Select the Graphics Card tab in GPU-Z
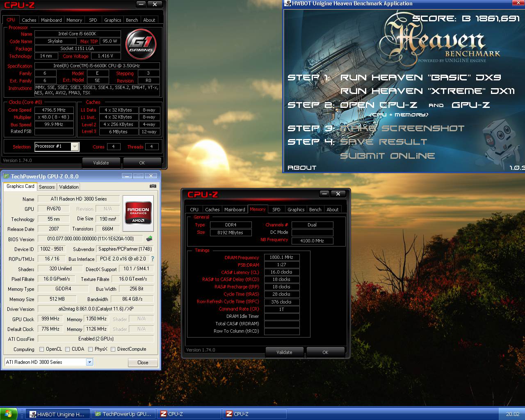525x420 pixels. tap(21, 186)
